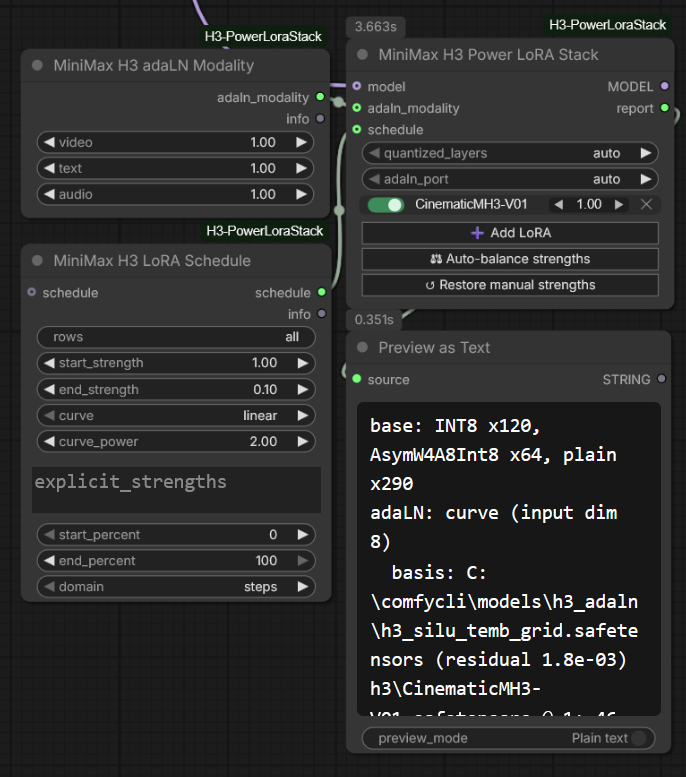Select next curve type with right arrow
Viewport: 686px width, 777px height.
[x=302, y=415]
